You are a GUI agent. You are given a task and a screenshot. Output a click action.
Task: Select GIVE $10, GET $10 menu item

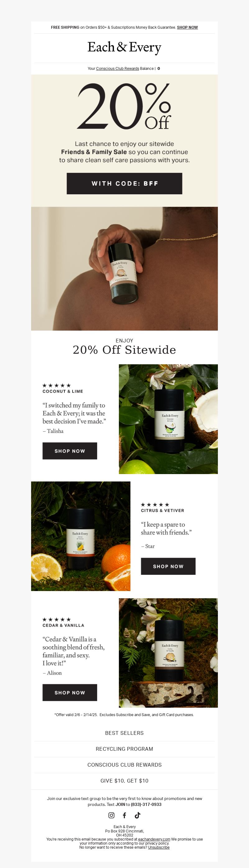pos(125,780)
